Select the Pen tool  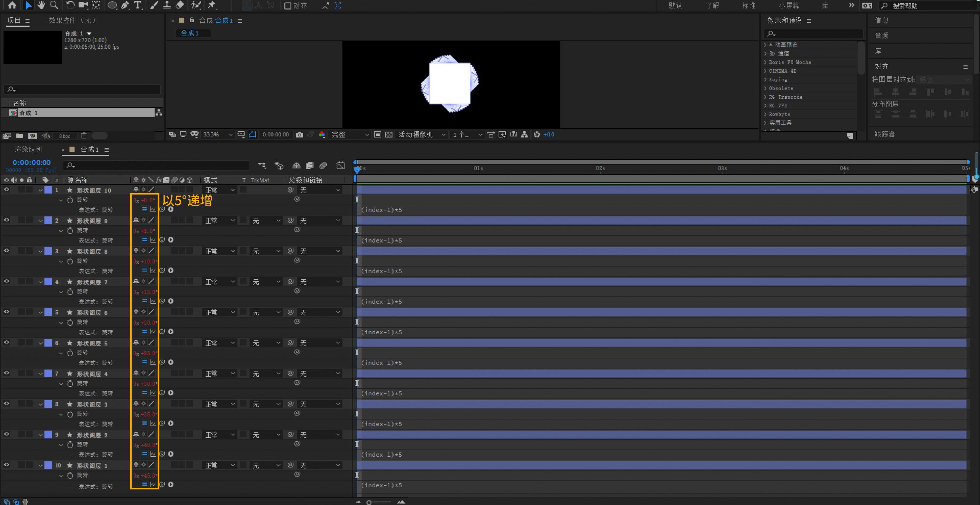(125, 5)
